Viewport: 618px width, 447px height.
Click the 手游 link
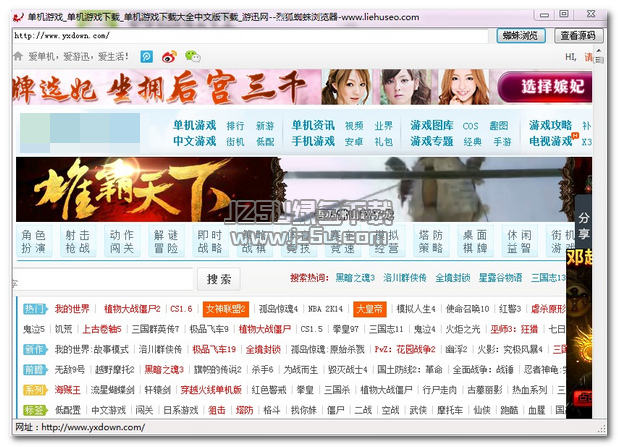(502, 142)
